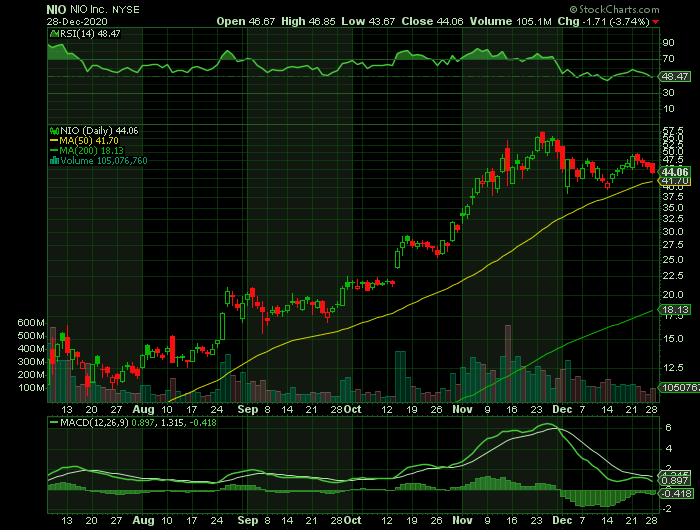Click the 15.0 price axis label
Image resolution: width=700 pixels, height=530 pixels.
pos(673,339)
